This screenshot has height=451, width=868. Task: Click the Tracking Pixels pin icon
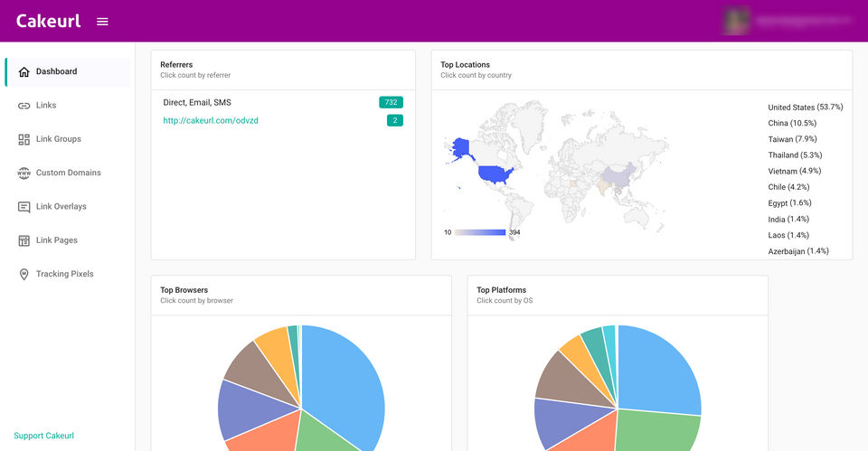[24, 275]
